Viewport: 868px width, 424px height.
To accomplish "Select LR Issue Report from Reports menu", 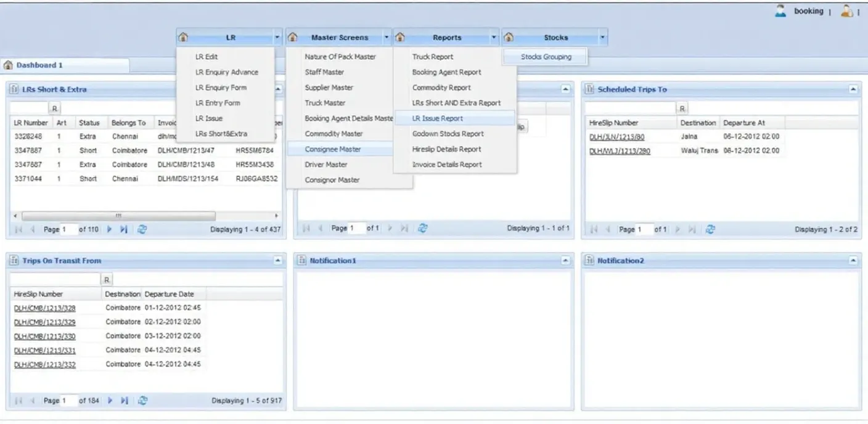I will click(438, 118).
